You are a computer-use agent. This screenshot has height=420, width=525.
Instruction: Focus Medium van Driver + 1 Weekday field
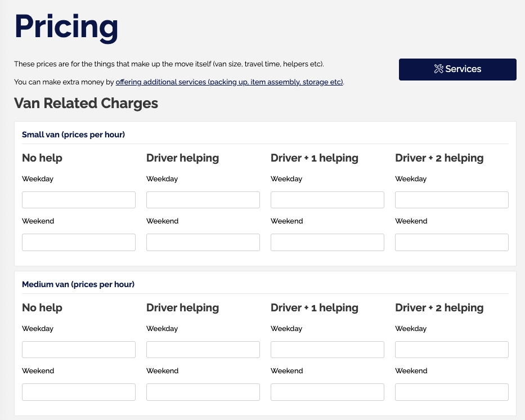coord(327,350)
